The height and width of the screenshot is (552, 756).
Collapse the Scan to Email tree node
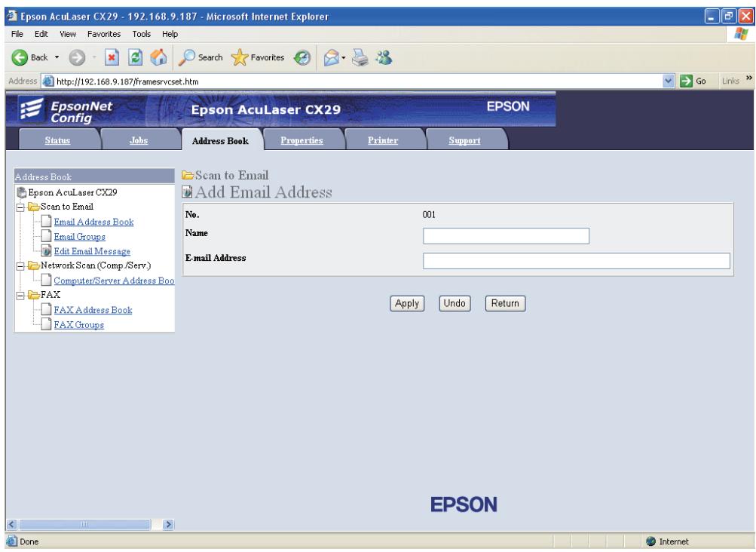click(20, 207)
